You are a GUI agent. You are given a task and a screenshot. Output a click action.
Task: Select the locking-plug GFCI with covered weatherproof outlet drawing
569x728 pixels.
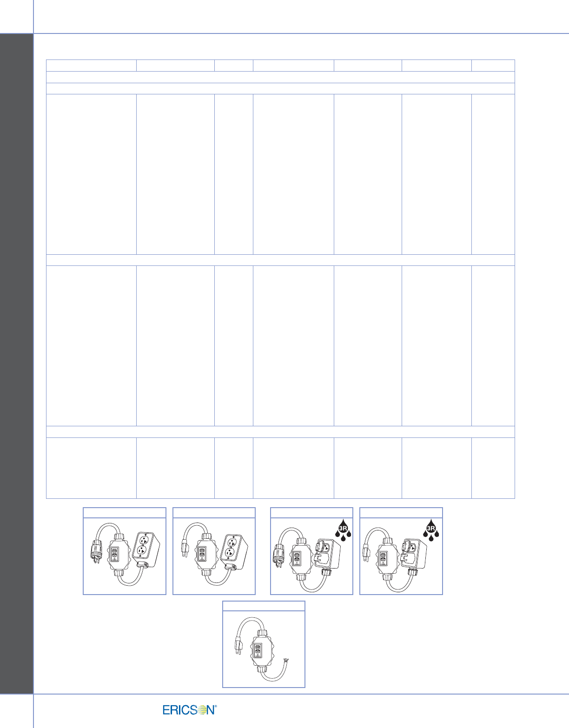pyautogui.click(x=312, y=556)
